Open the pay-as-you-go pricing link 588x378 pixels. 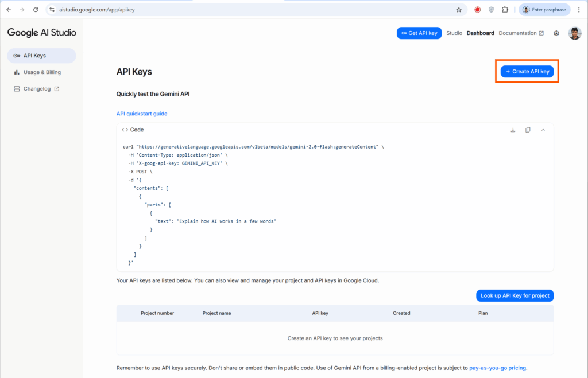coord(497,368)
